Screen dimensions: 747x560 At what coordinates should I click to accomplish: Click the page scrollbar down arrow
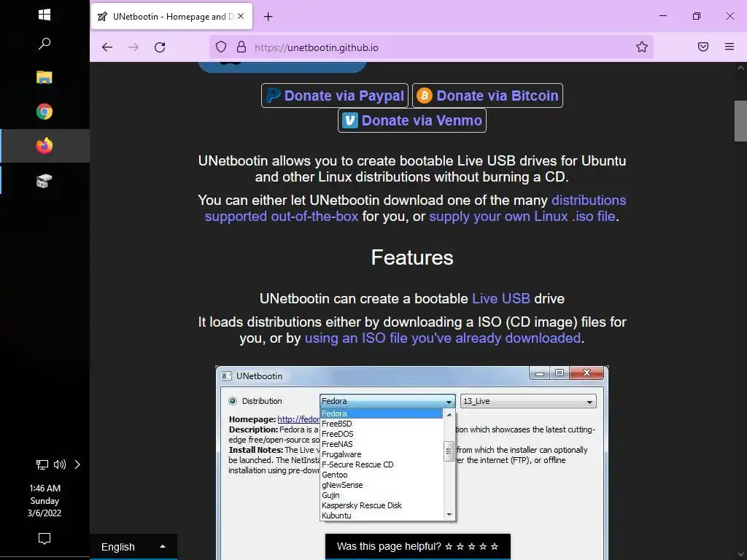pyautogui.click(x=740, y=554)
